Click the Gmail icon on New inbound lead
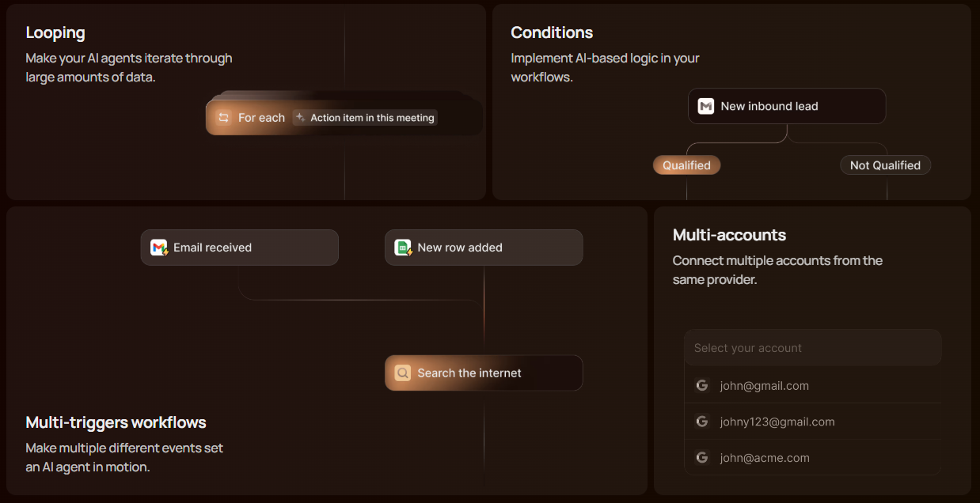Viewport: 980px width, 503px height. [x=706, y=106]
